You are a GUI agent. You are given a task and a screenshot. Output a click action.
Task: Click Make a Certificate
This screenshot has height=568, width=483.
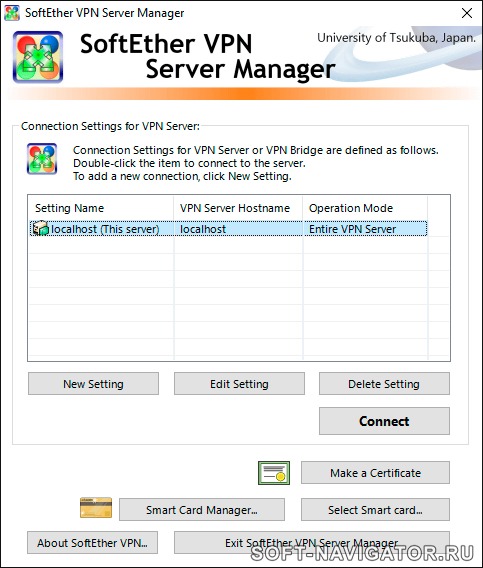tap(375, 473)
